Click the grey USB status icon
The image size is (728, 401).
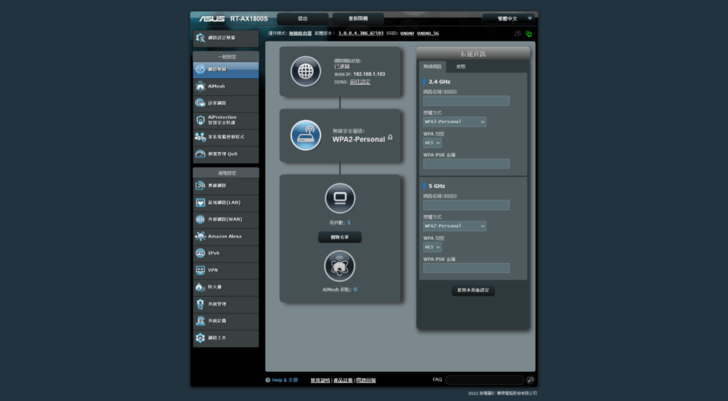518,33
